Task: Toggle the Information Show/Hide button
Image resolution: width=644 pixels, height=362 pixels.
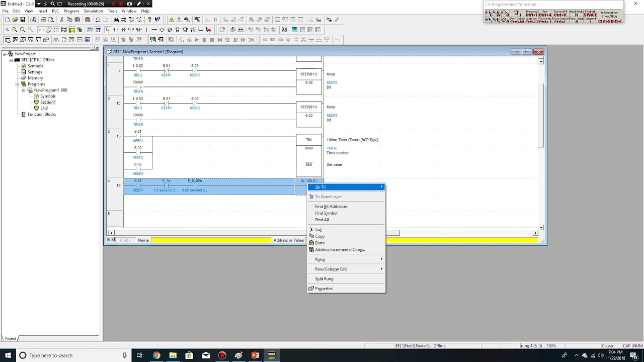Action: click(609, 17)
